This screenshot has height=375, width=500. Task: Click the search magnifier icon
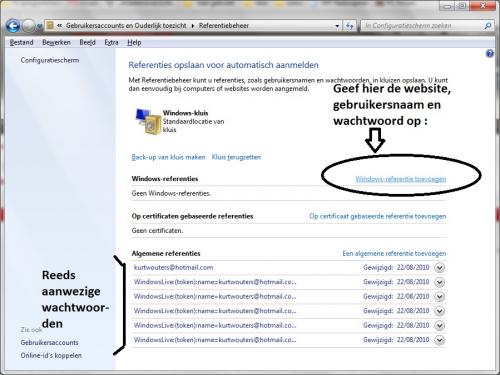pyautogui.click(x=487, y=26)
